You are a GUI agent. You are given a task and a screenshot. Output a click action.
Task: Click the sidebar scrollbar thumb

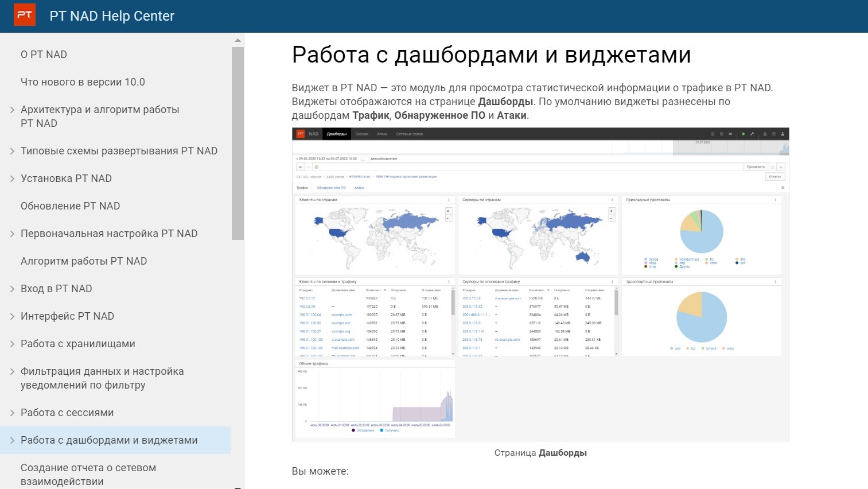pos(238,143)
